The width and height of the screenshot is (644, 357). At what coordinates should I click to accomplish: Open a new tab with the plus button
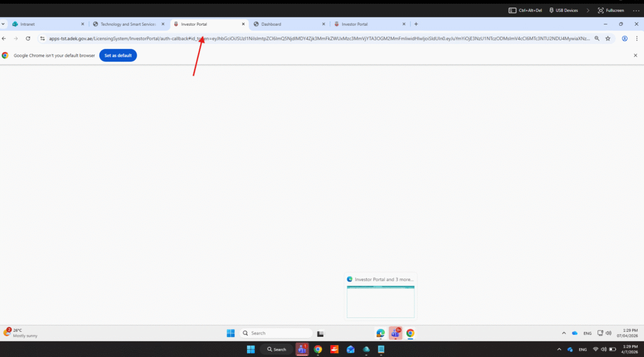click(x=416, y=24)
